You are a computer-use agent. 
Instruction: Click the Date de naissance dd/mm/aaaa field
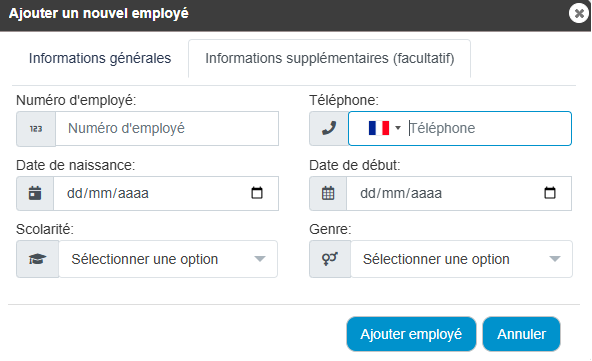click(x=166, y=193)
